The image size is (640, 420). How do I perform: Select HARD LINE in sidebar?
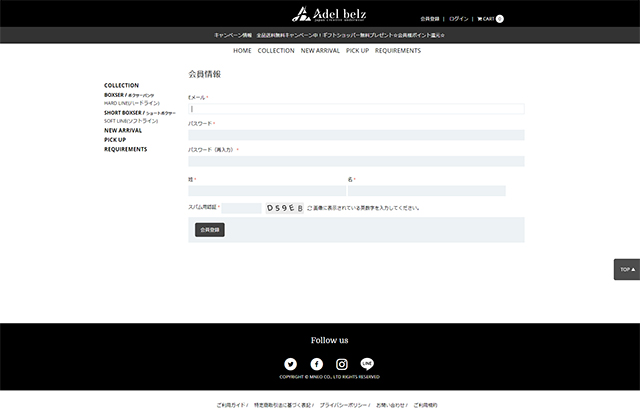[x=132, y=103]
